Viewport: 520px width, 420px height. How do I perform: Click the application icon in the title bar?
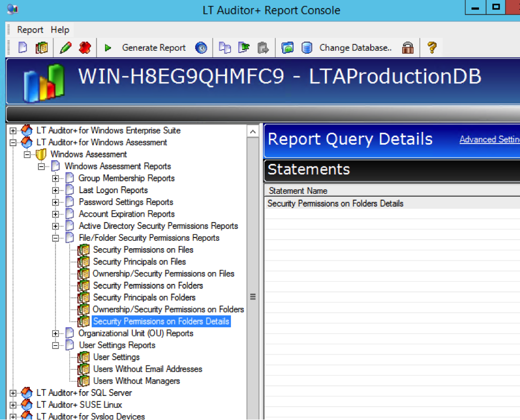click(x=12, y=9)
